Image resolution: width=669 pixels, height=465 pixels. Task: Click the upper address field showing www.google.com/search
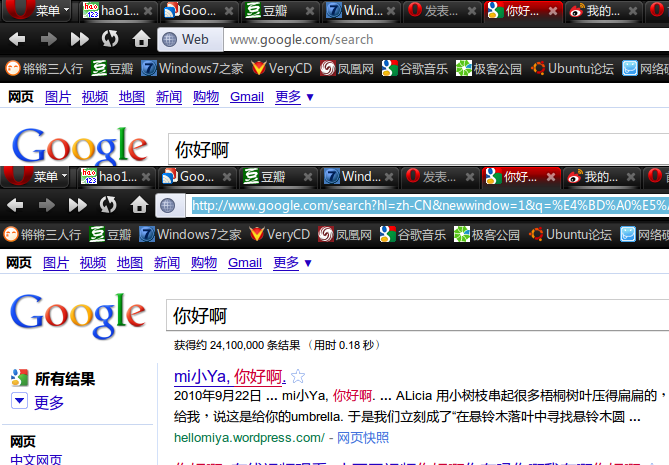(x=446, y=40)
